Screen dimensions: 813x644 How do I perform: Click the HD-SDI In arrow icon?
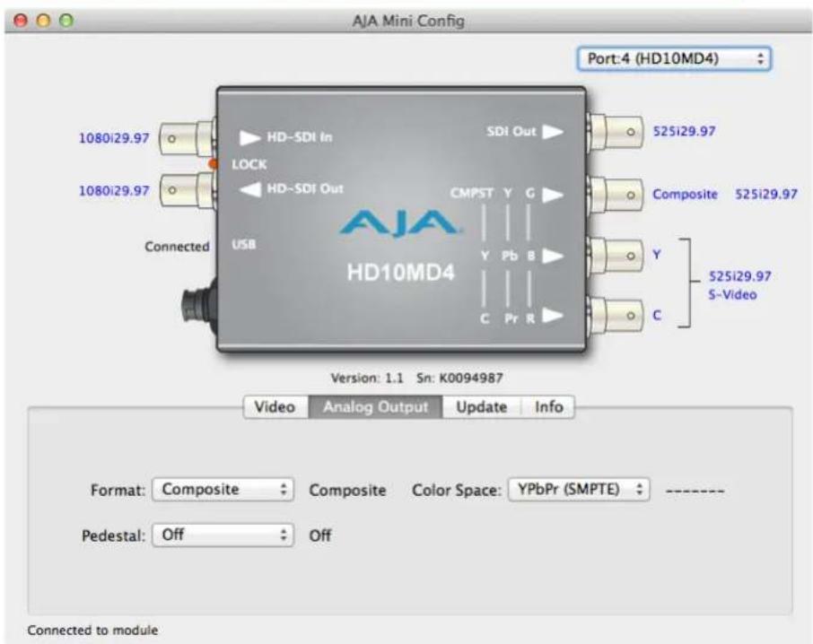(x=249, y=137)
